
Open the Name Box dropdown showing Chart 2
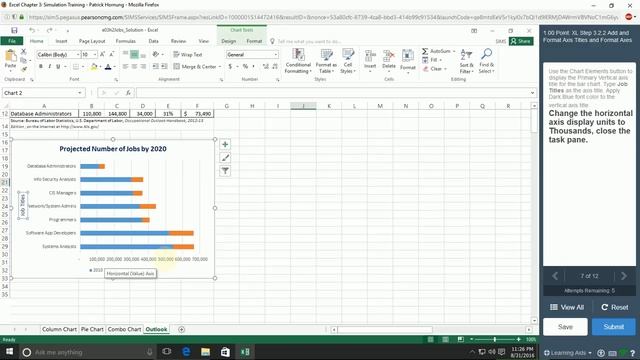(x=79, y=93)
